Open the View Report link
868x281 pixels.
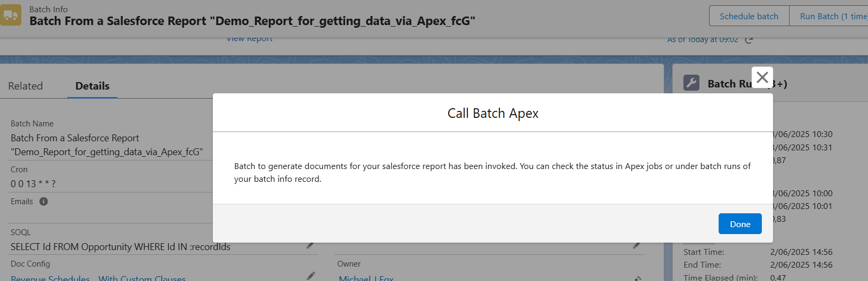tap(249, 39)
